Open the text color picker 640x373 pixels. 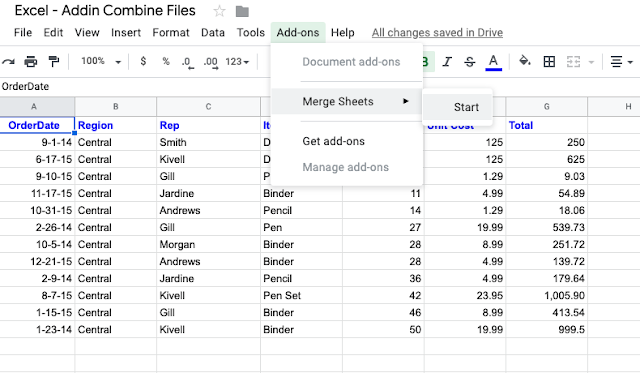(493, 62)
